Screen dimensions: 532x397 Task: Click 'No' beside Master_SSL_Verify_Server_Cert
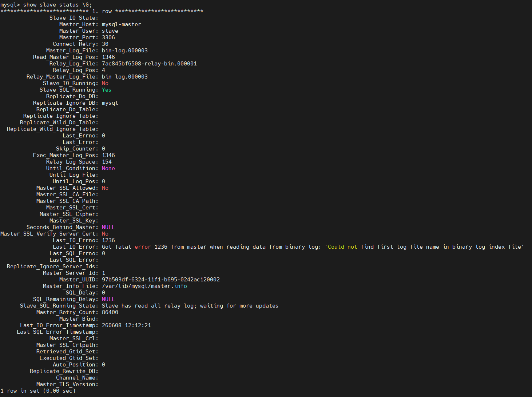[x=105, y=234]
